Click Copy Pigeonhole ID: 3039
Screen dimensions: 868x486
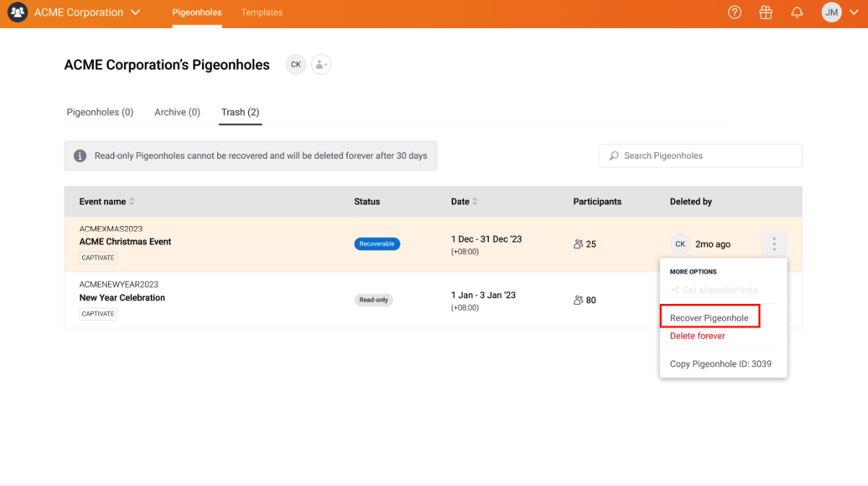[x=720, y=364]
